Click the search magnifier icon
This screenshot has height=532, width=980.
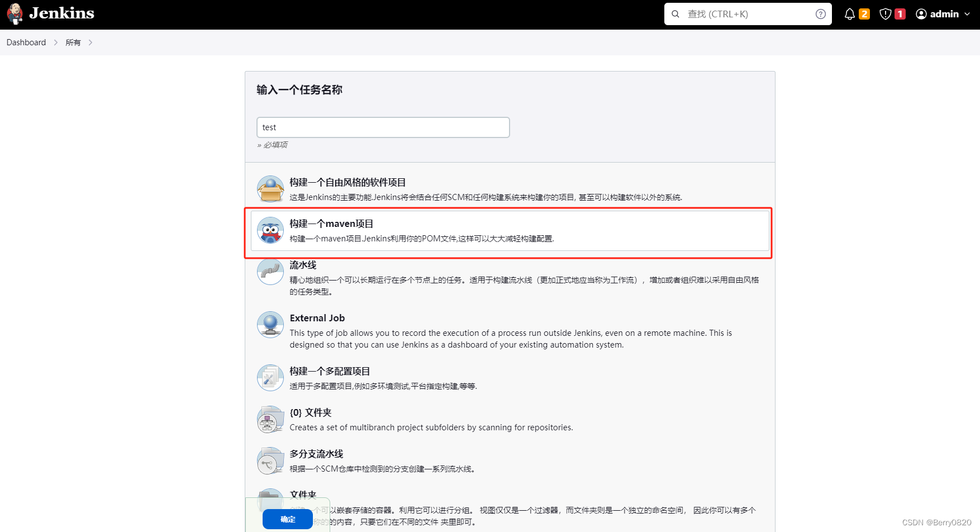(x=675, y=14)
